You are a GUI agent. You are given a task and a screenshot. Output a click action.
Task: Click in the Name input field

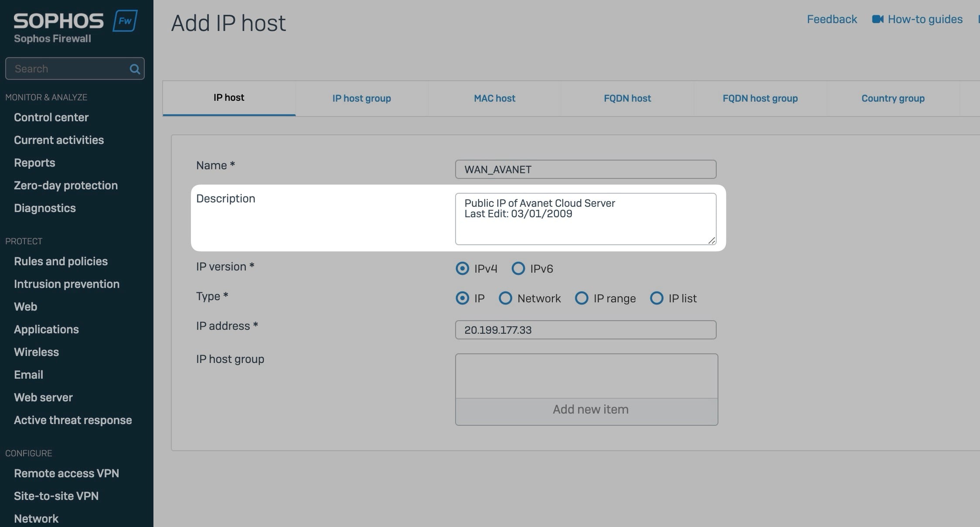585,169
